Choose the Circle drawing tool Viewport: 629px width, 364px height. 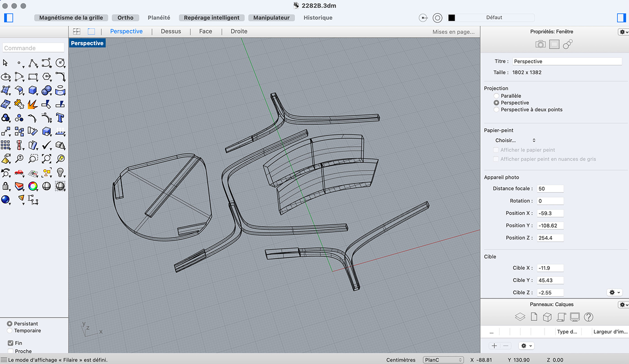point(60,63)
